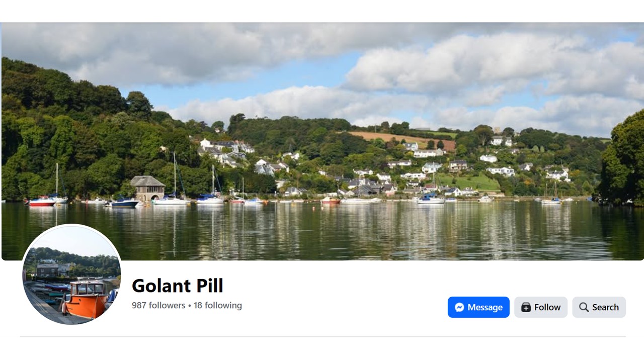Open the Golant Pill profile picture
Screen dimensions: 644x362
tap(72, 274)
